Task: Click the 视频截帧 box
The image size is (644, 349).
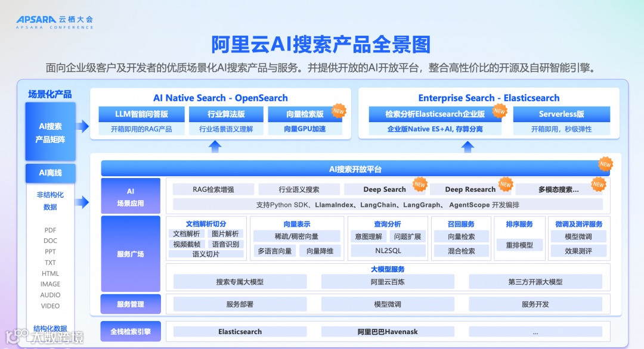Action: (187, 244)
